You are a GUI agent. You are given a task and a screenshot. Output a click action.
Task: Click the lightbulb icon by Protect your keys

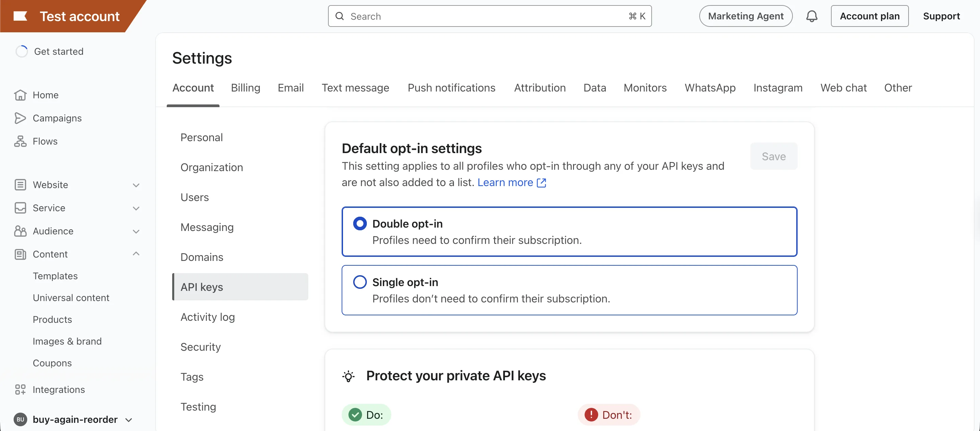click(x=348, y=376)
